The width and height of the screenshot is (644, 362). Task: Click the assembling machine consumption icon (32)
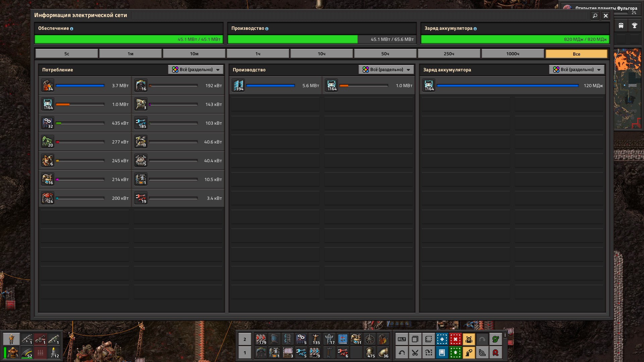tap(48, 123)
